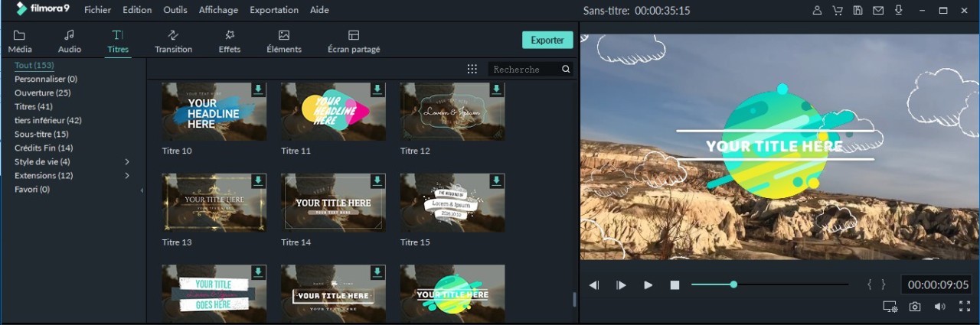Download Titre 15 using its arrow icon
Image resolution: width=980 pixels, height=325 pixels.
pyautogui.click(x=496, y=180)
